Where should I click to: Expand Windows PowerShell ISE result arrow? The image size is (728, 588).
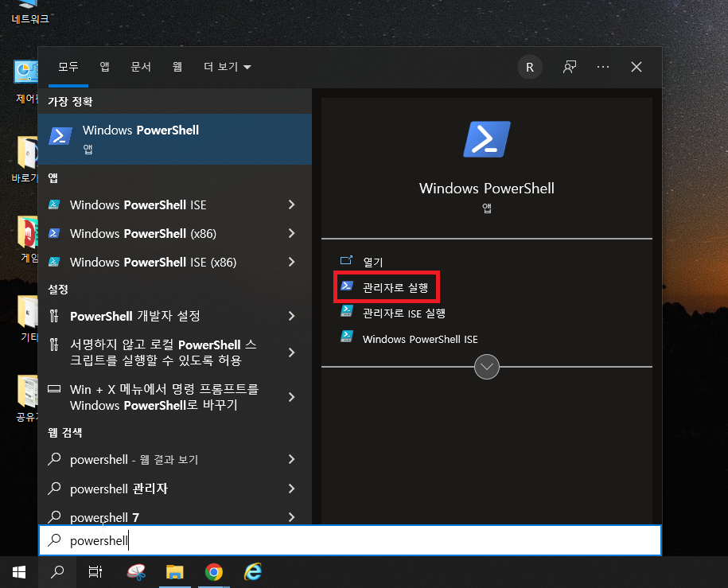click(291, 204)
